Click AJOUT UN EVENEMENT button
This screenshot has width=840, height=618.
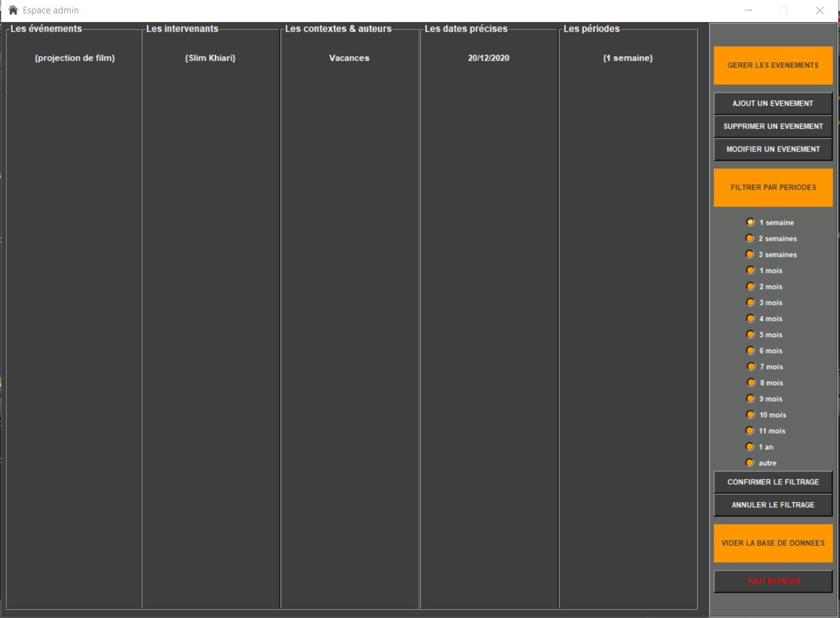point(773,103)
